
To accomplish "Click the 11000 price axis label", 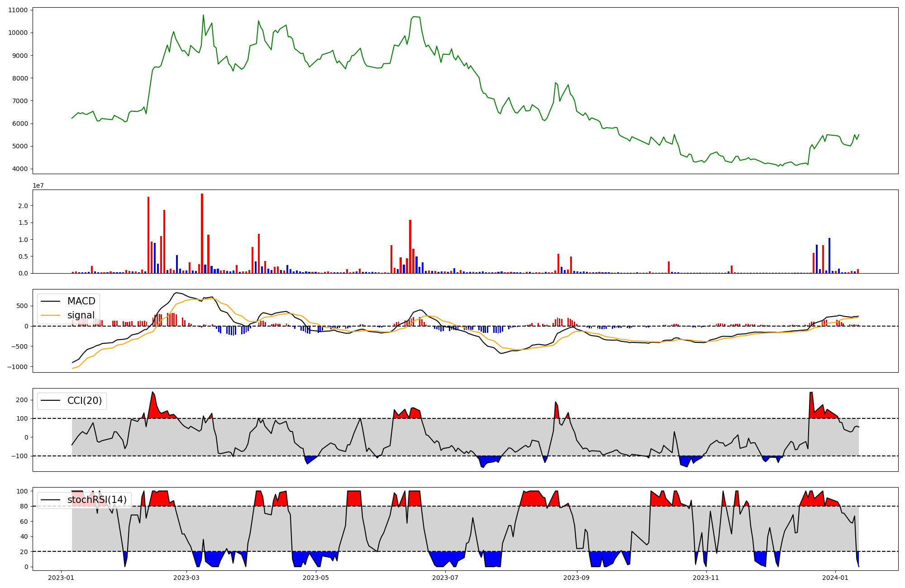I will click(x=18, y=10).
